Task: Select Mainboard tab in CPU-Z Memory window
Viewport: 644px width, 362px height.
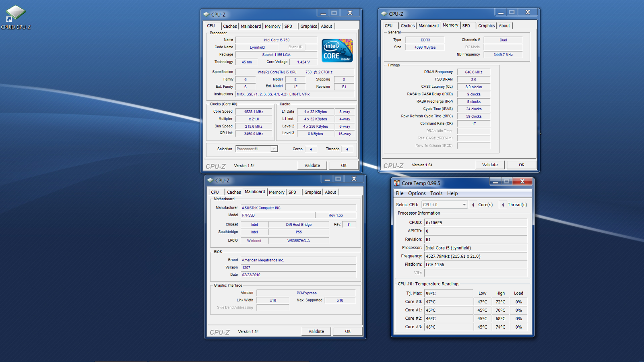Action: pos(429,26)
